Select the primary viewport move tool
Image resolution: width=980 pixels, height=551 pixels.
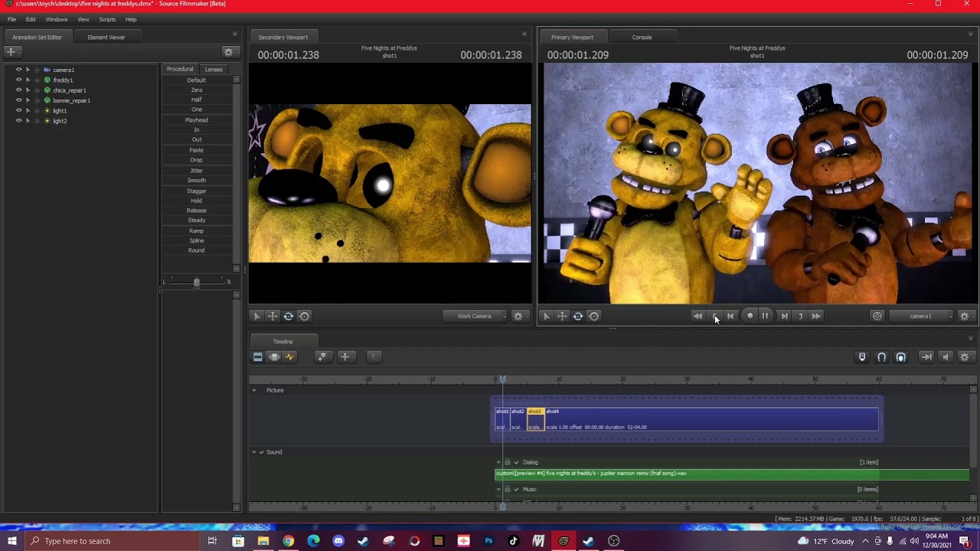(x=562, y=316)
